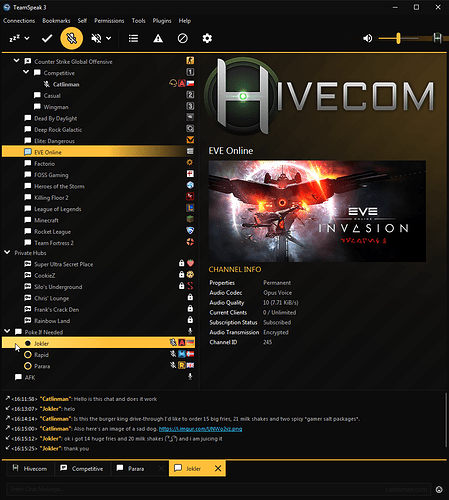Viewport: 449px width, 500px height.
Task: Click the lock icon on Rainbow Land
Action: click(190, 320)
